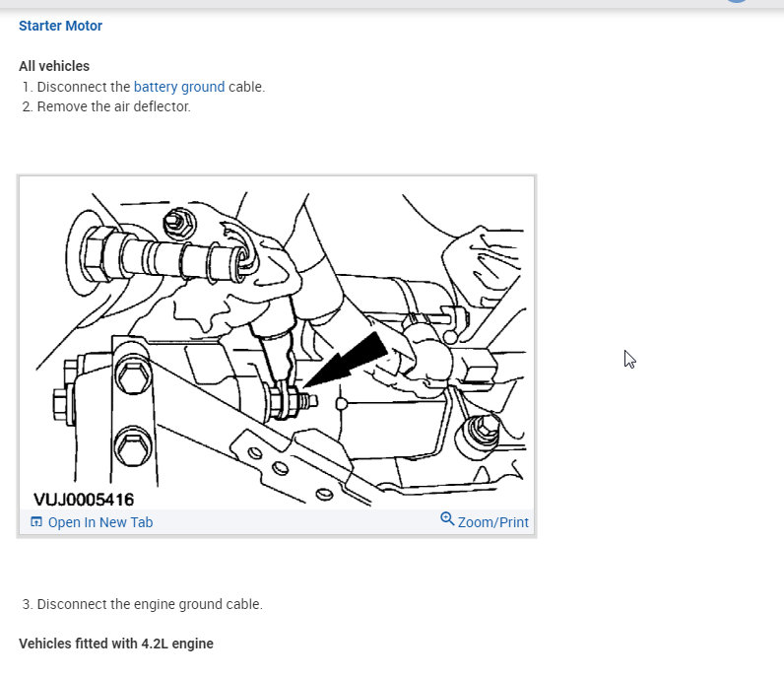
Task: Open the Starter Motor heading link
Action: point(60,26)
